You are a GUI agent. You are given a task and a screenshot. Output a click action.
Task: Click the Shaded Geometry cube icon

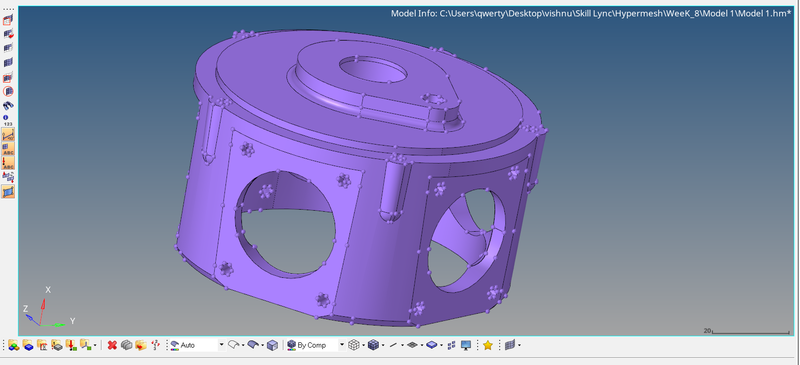click(x=273, y=346)
